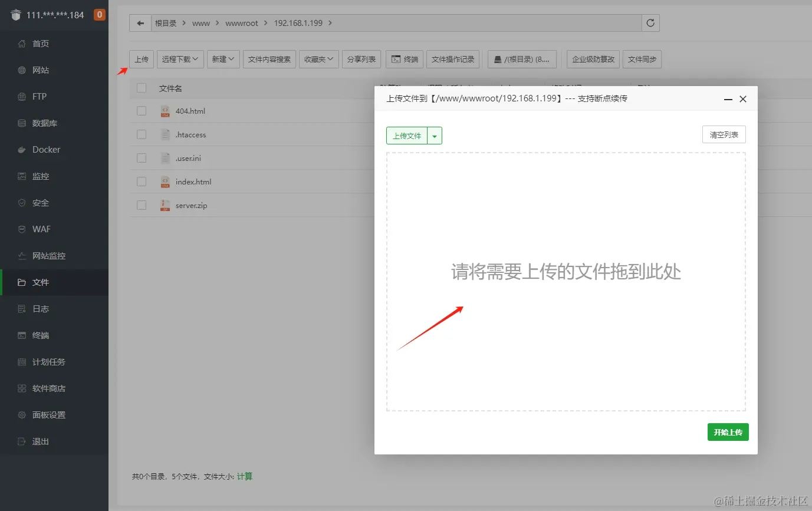Click the 日志 log icon
812x511 pixels.
[22, 309]
